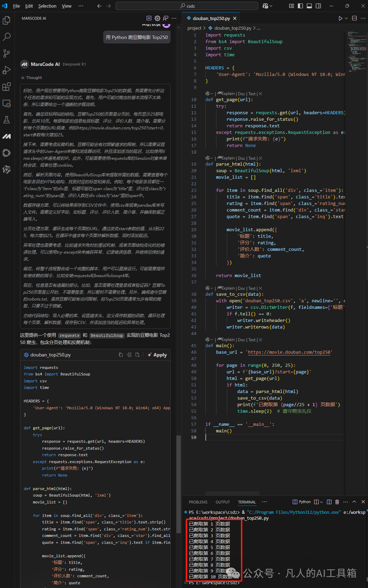Open the Explorer view in activity bar
Screen dimensions: 368x588
(7, 20)
